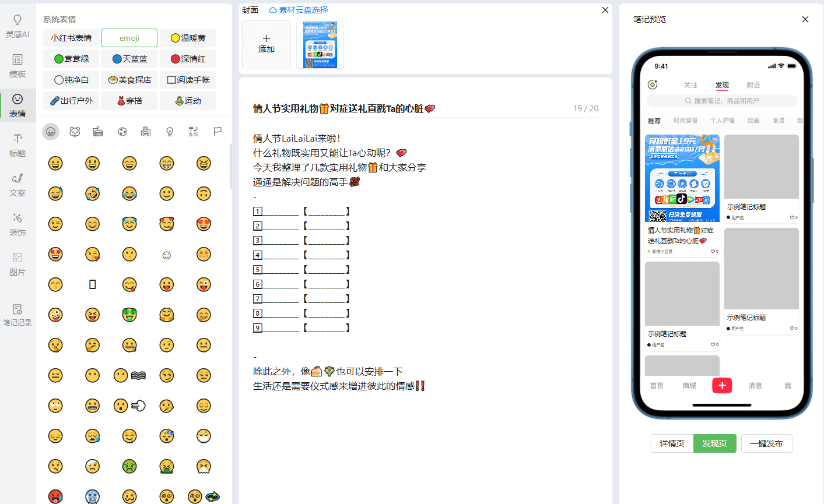Choose the 小红书表情 expression set

click(71, 38)
